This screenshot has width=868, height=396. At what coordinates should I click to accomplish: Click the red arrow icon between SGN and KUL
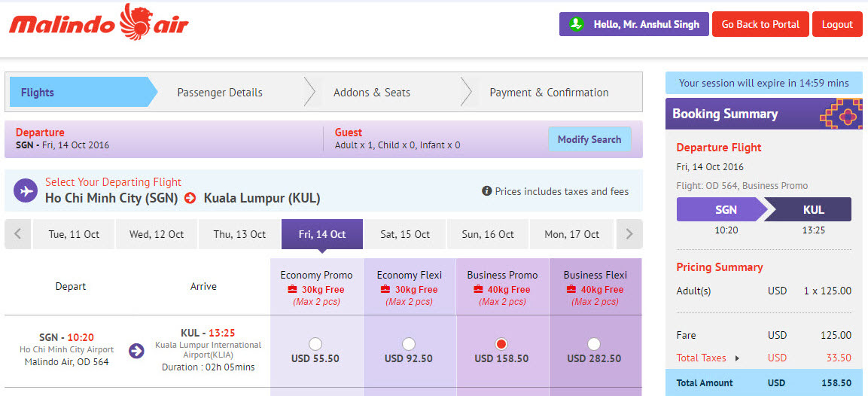point(190,198)
